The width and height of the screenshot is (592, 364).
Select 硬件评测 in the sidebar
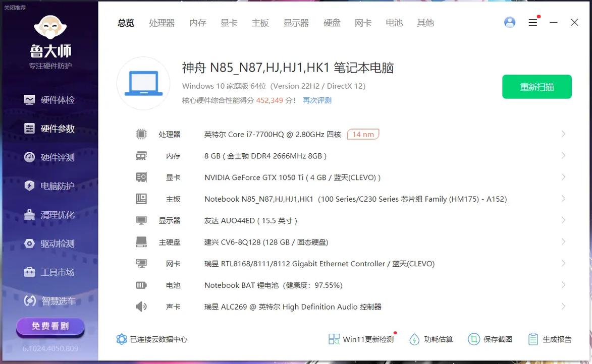49,157
